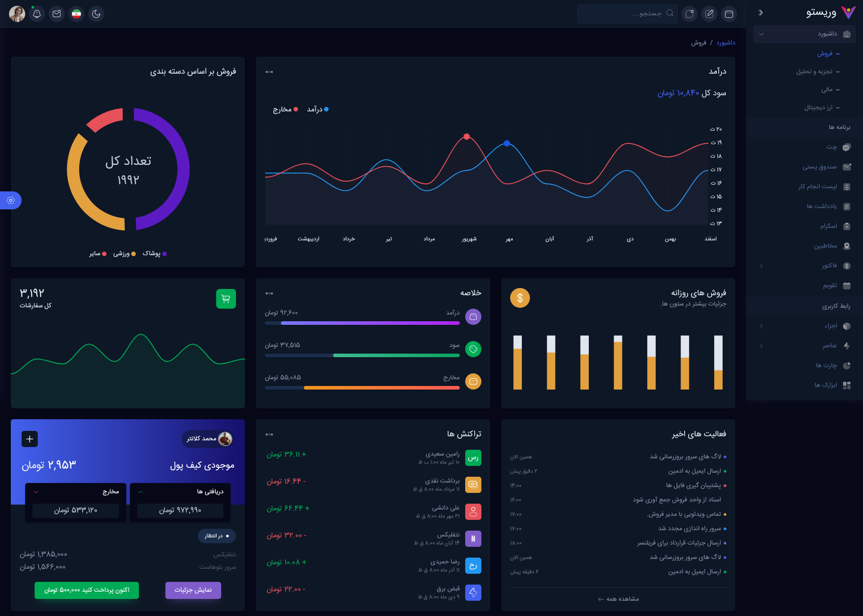Open language selector with Iran flag

coord(76,14)
